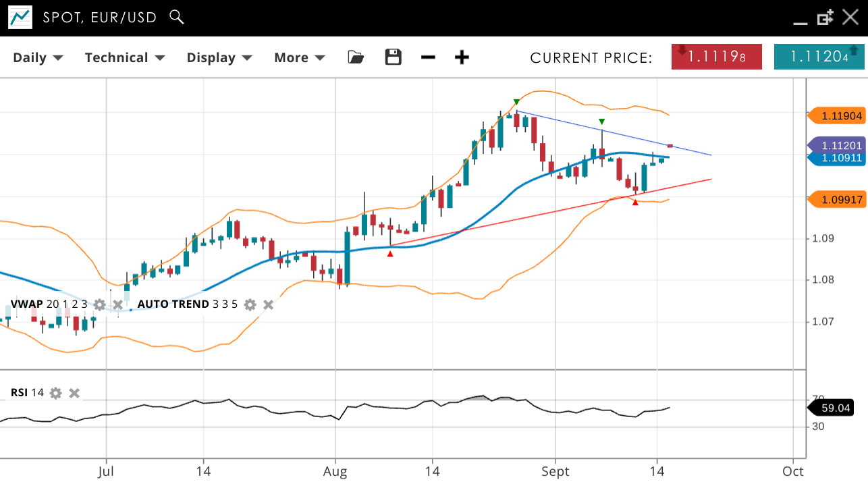The image size is (868, 484).
Task: Click the purple 1.11201 price label
Action: 837,146
